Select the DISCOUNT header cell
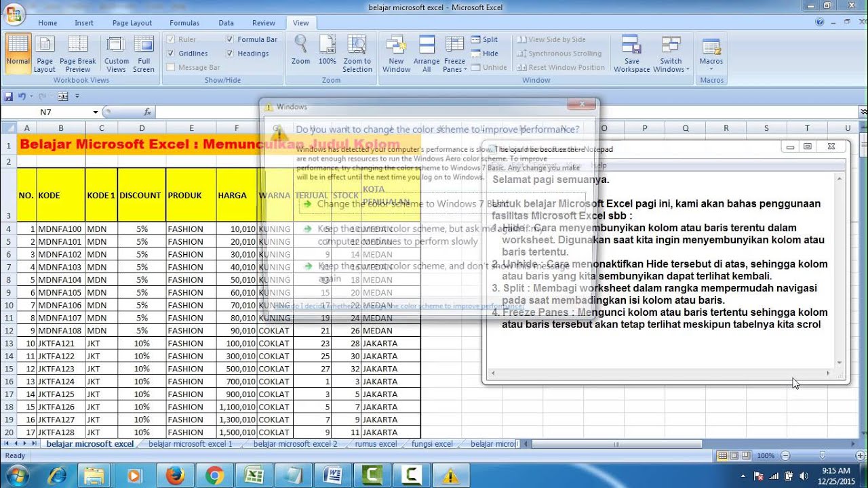 (x=141, y=195)
